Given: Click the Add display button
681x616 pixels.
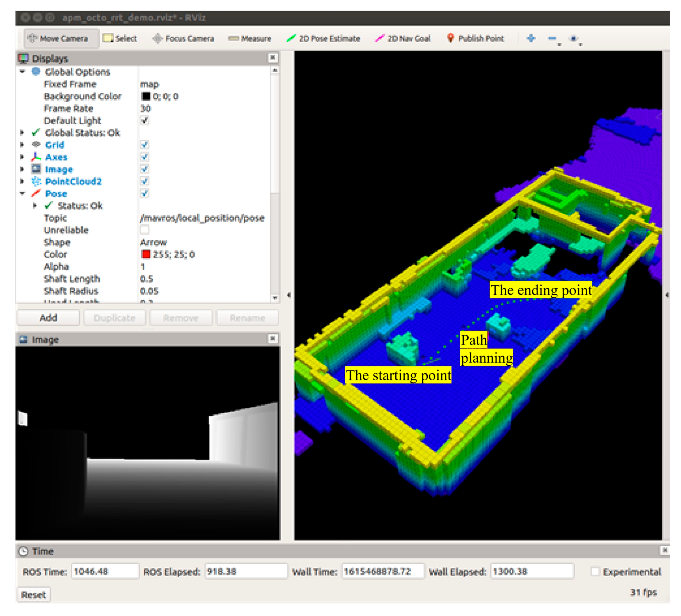Looking at the screenshot, I should tap(48, 318).
